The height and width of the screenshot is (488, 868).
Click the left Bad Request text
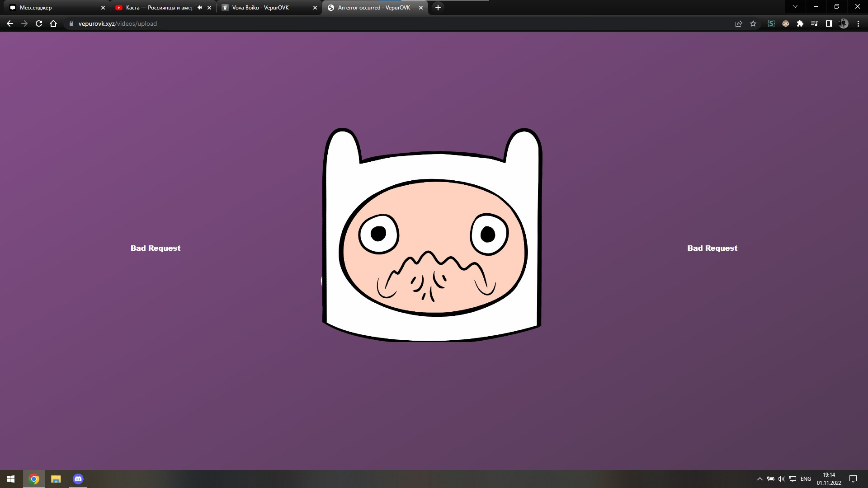156,248
